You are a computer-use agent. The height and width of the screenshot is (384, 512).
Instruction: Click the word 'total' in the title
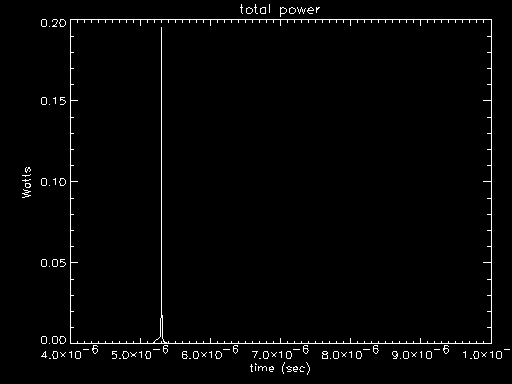(x=255, y=9)
